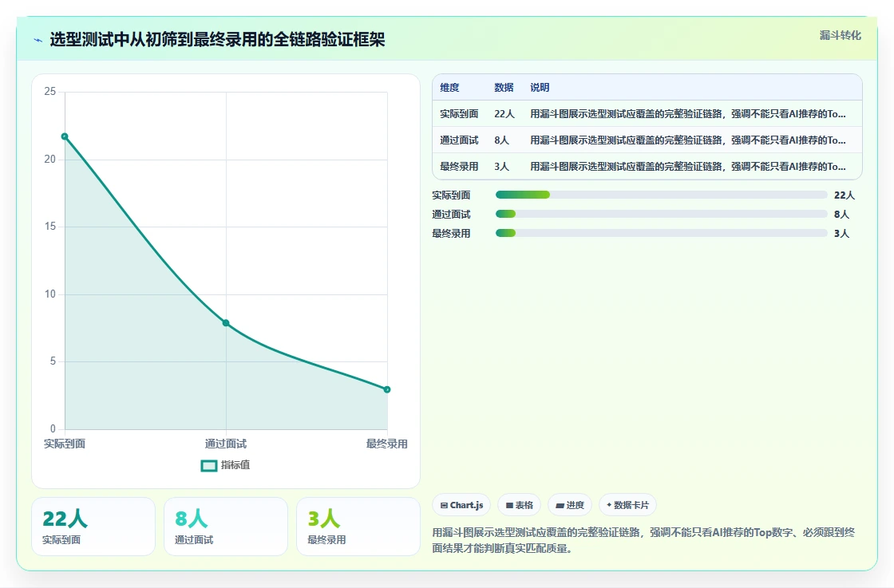Click the 通过面试 x-axis label
The image size is (894, 588).
tap(226, 444)
